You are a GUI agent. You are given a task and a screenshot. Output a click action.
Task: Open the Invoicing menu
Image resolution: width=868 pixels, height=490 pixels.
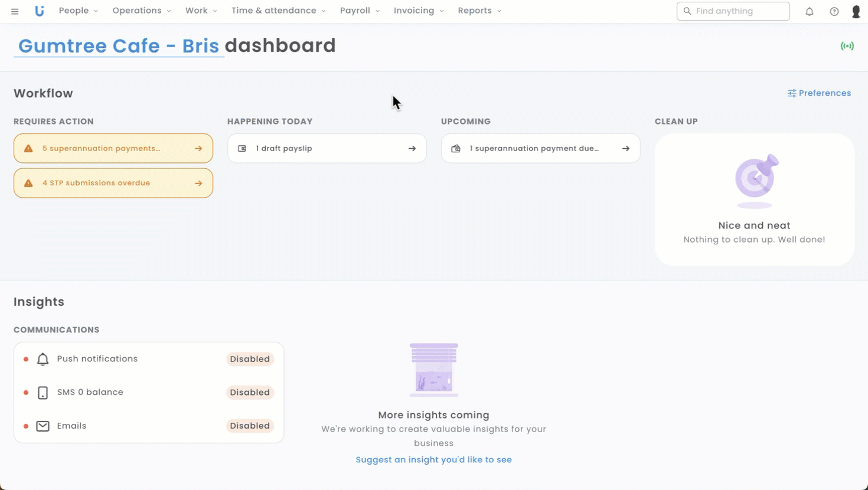(419, 11)
